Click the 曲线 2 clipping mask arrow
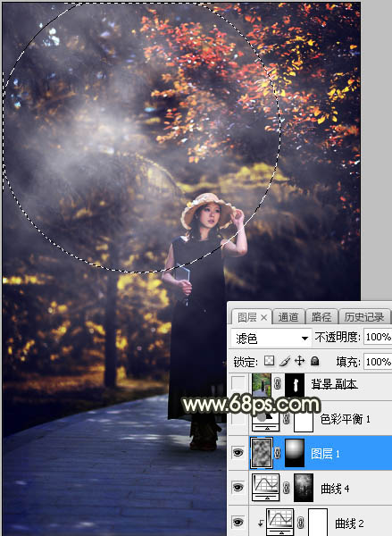Screen dimensions: 392x536 tap(261, 523)
